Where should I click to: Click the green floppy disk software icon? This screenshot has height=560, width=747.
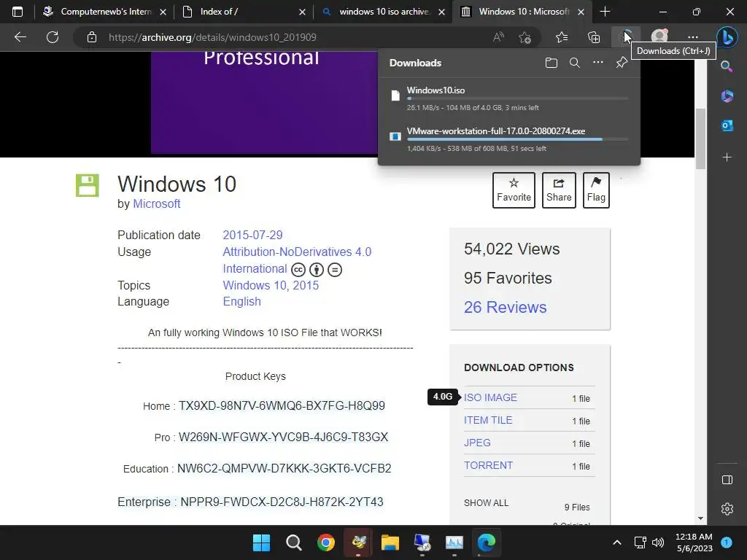tap(88, 185)
